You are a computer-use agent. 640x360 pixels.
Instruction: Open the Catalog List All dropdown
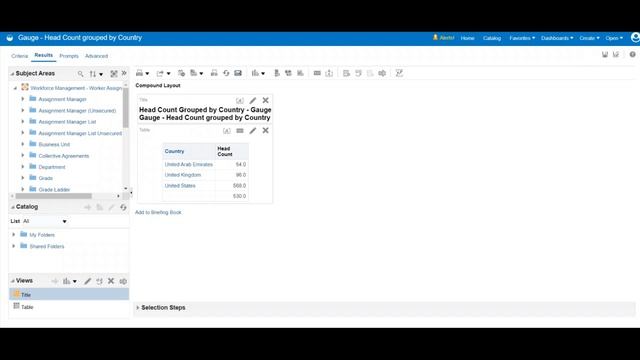[45, 221]
